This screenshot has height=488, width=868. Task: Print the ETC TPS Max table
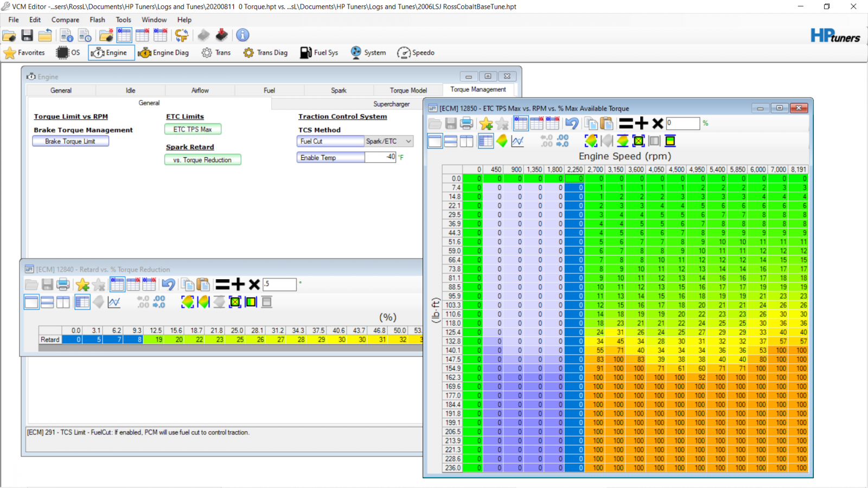[467, 124]
